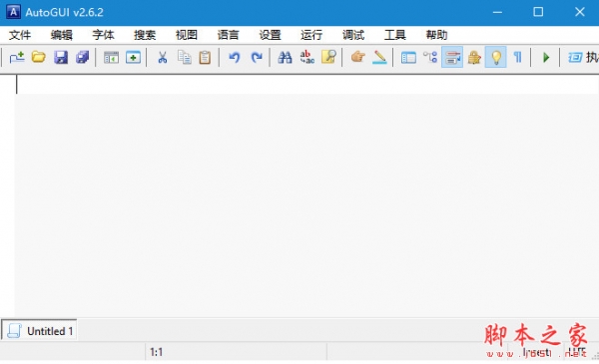Open the 语言 menu
The width and height of the screenshot is (599, 364).
pos(228,35)
